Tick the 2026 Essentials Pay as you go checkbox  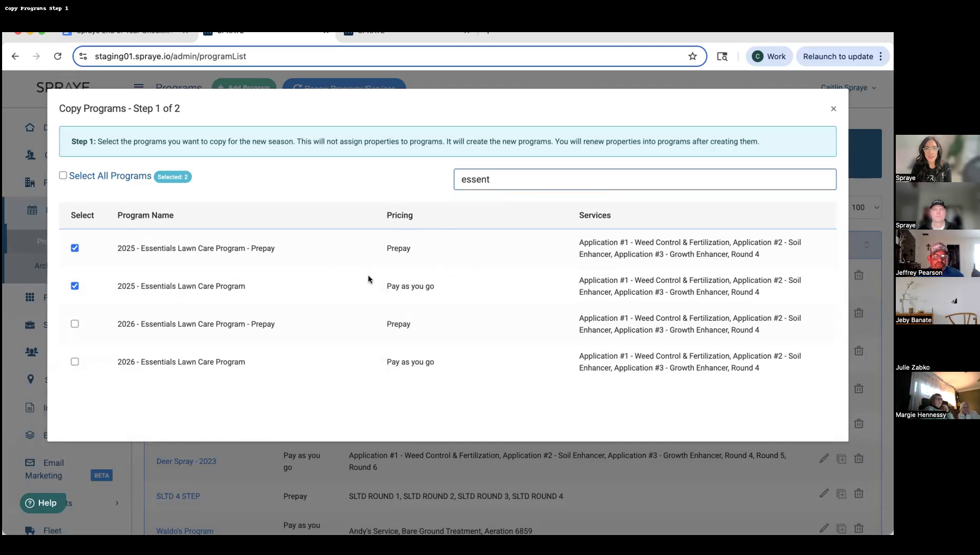pyautogui.click(x=75, y=362)
